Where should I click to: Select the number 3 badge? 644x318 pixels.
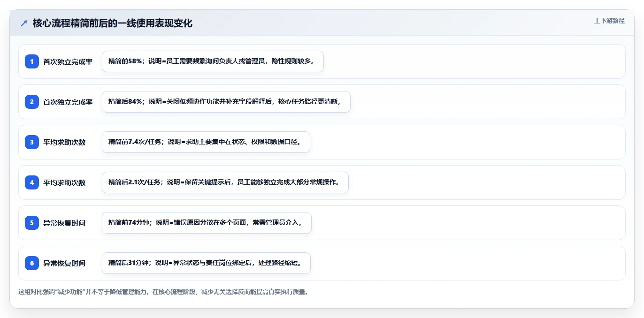click(x=32, y=142)
